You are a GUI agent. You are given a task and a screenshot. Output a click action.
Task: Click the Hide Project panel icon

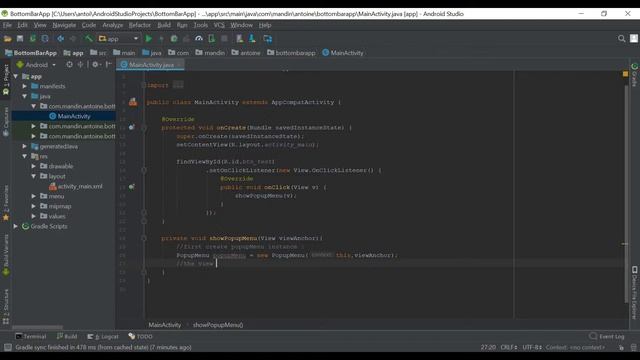pyautogui.click(x=108, y=64)
